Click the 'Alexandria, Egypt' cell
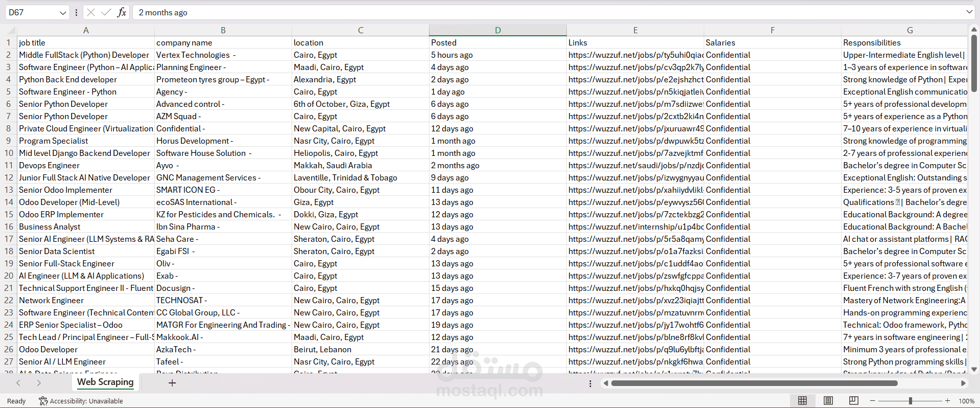This screenshot has width=980, height=408. [x=361, y=79]
